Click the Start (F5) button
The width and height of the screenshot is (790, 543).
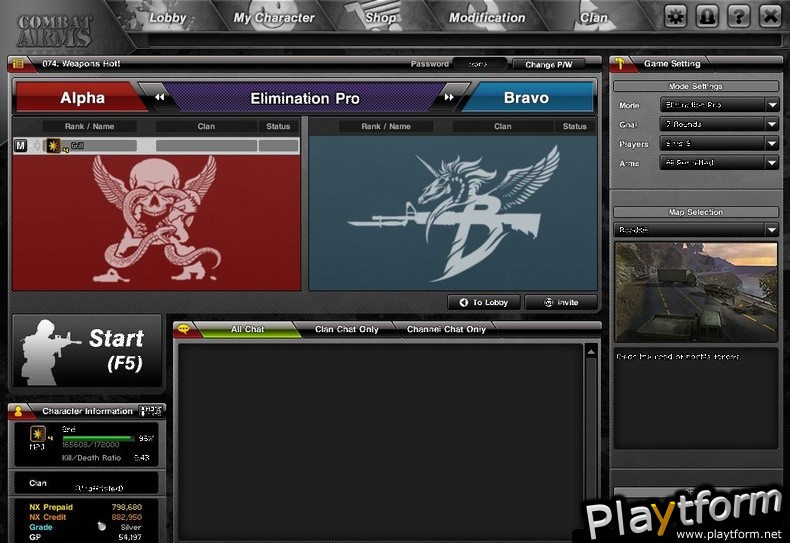click(87, 351)
